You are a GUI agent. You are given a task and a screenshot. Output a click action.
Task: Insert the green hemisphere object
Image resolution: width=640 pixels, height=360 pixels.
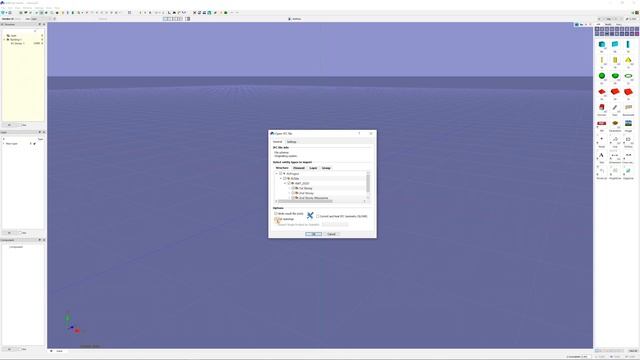point(615,76)
